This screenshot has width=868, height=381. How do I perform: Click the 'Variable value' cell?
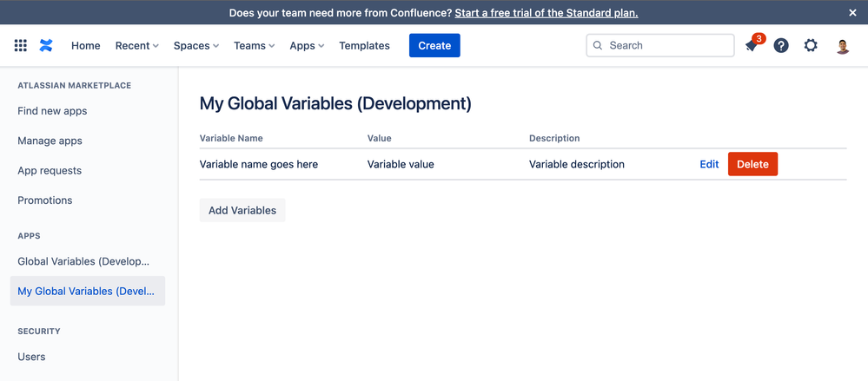coord(401,164)
